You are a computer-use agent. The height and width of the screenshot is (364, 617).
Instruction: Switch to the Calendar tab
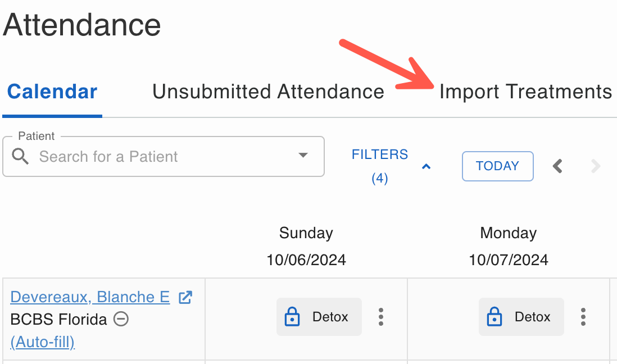[52, 92]
